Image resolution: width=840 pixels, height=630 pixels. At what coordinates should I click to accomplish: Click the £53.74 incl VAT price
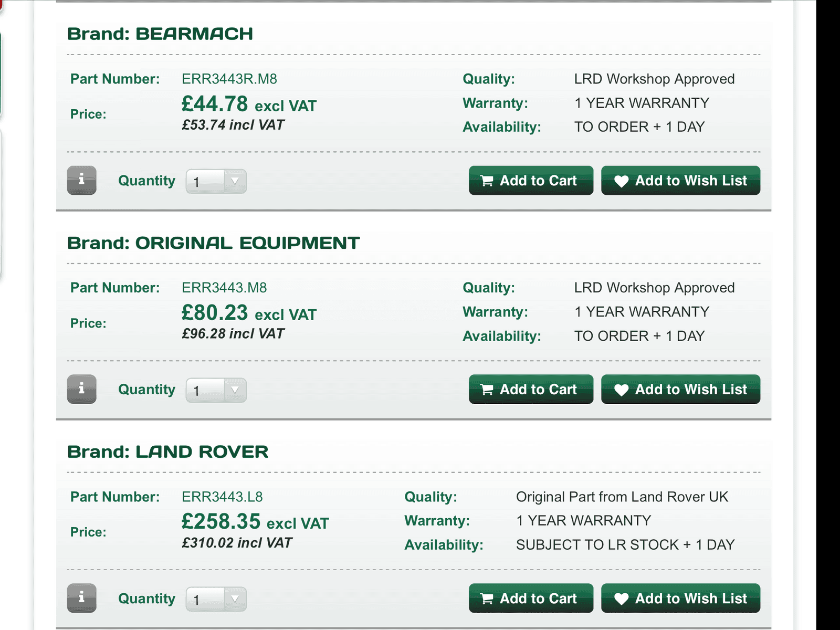click(233, 125)
